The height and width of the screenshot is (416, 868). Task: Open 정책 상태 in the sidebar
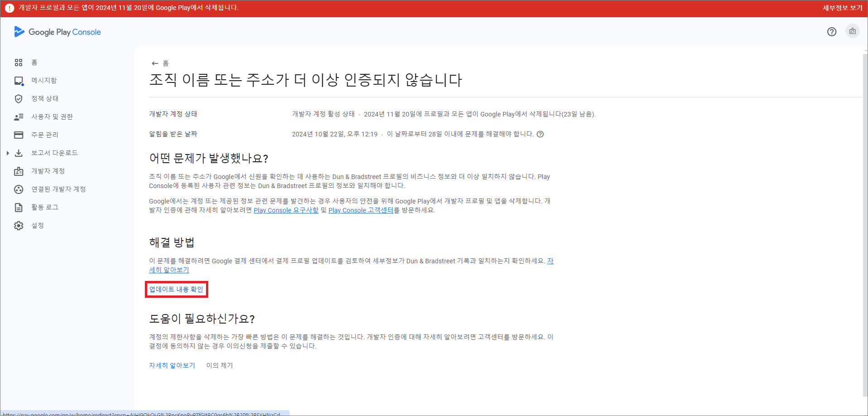45,99
